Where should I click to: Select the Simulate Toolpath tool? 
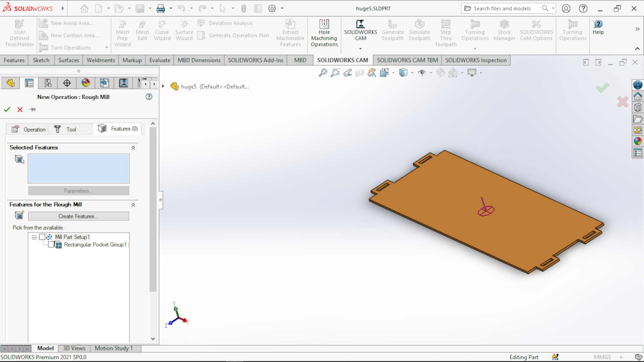coord(419,30)
